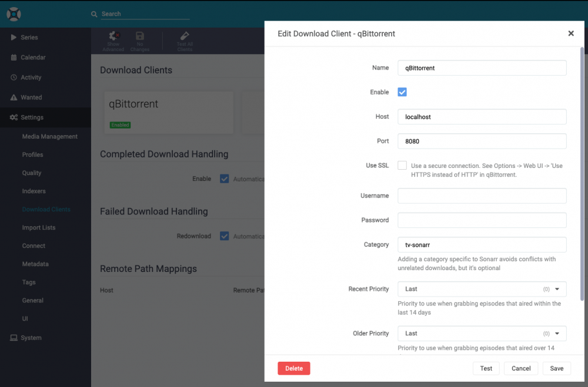
Task: Click the Port input field
Action: (x=482, y=142)
